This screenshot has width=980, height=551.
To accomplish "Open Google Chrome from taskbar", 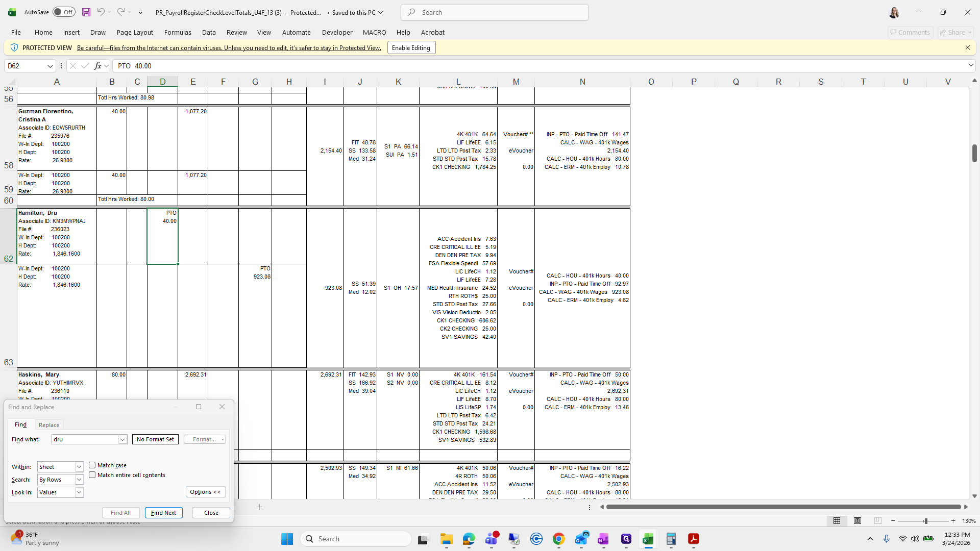I will click(x=558, y=539).
